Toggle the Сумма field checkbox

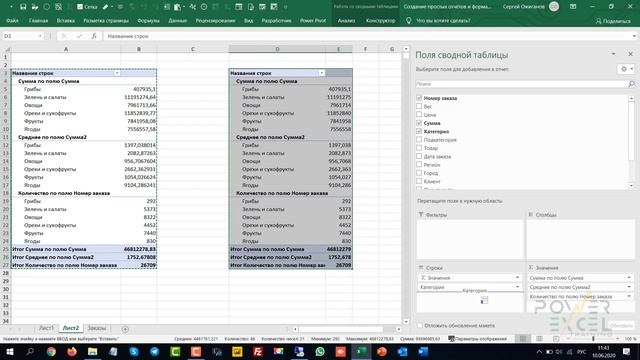(419, 123)
